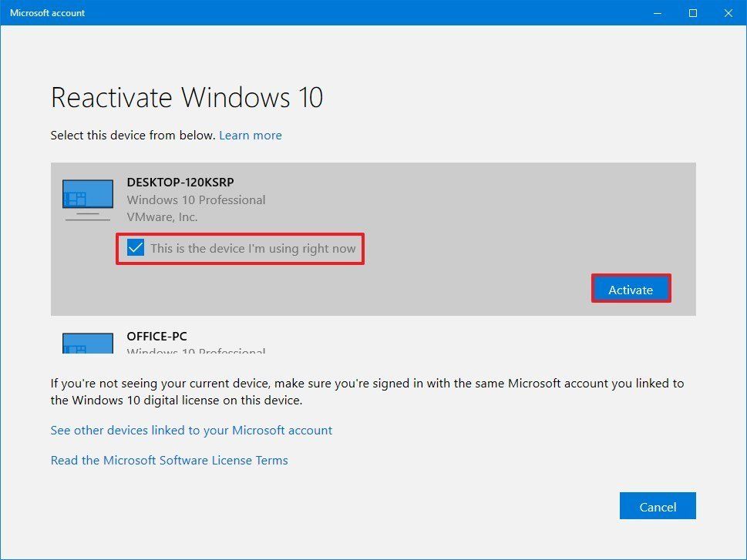Open the 'Learn more' link
The width and height of the screenshot is (747, 560).
click(250, 135)
